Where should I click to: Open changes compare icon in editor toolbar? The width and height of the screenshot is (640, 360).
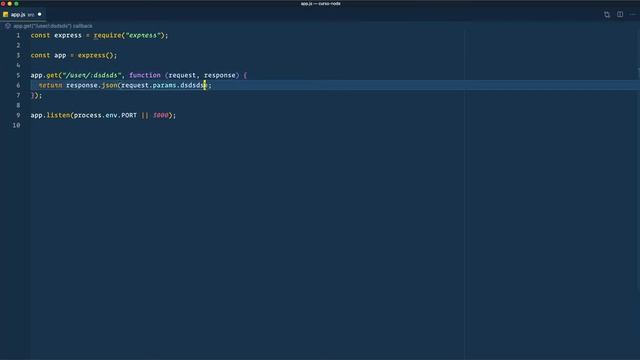pyautogui.click(x=607, y=14)
